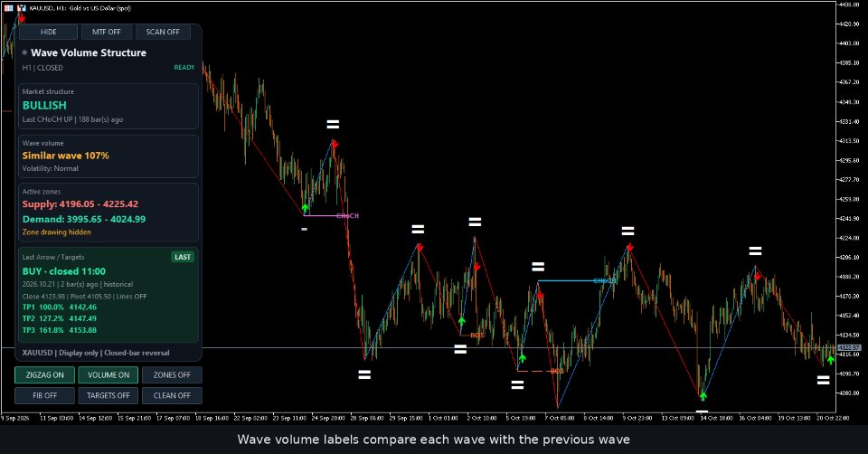Click the Demand zone 3995.65 - 4024.99
868x454 pixels.
[84, 219]
